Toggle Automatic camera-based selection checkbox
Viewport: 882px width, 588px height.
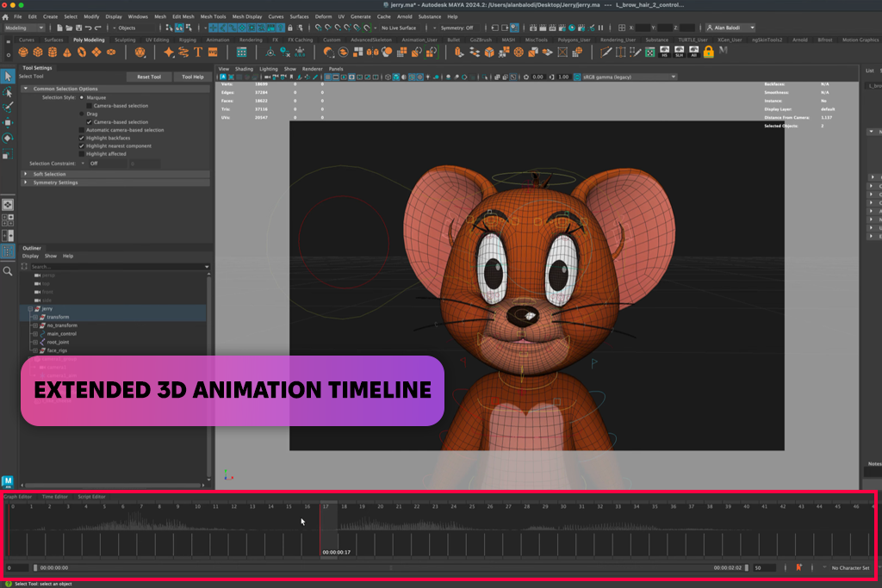(82, 130)
